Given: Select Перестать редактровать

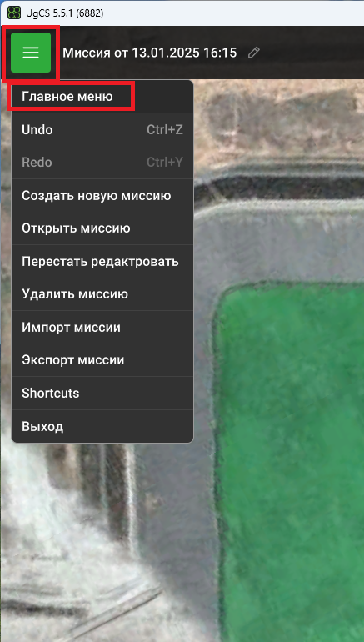Looking at the screenshot, I should click(x=102, y=262).
